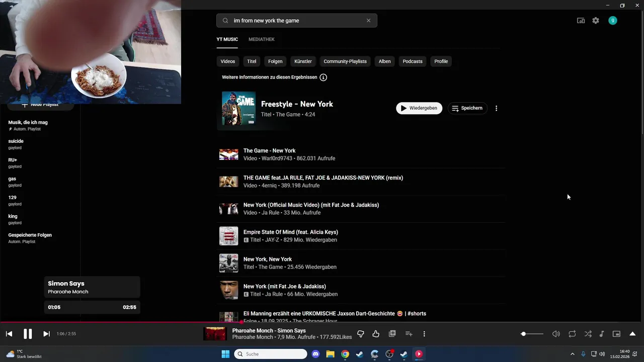Viewport: 644px width, 362px height.
Task: Switch to the MEDIATHEK tab
Action: click(x=262, y=39)
